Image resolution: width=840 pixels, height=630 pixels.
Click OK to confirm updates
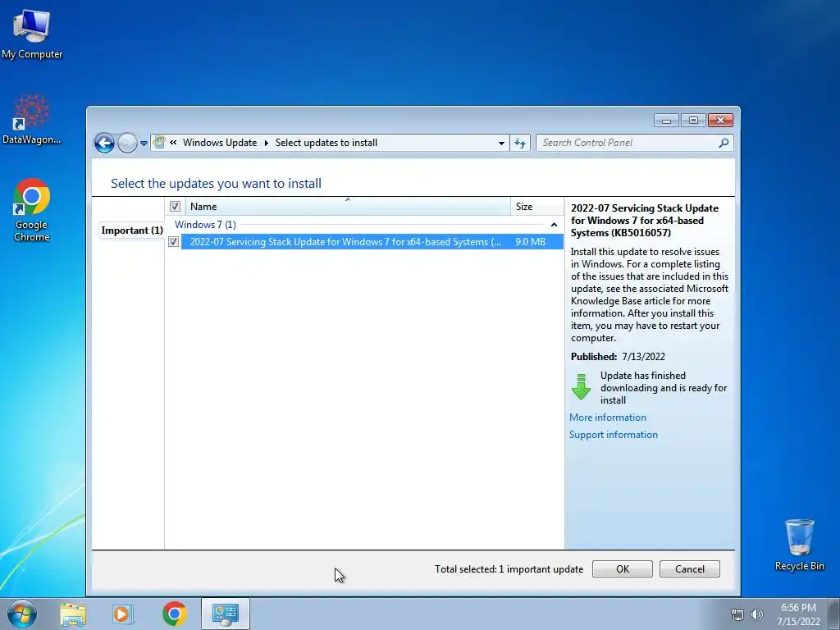tap(622, 569)
